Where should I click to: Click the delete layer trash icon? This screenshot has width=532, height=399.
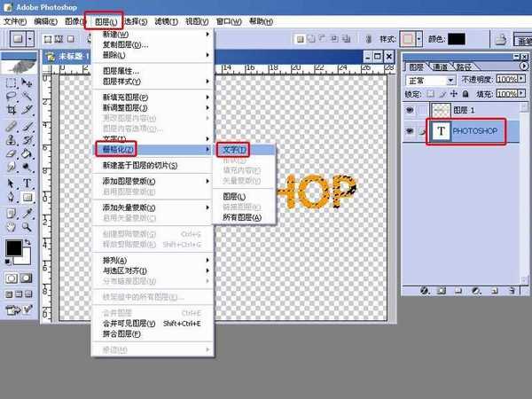pos(512,291)
